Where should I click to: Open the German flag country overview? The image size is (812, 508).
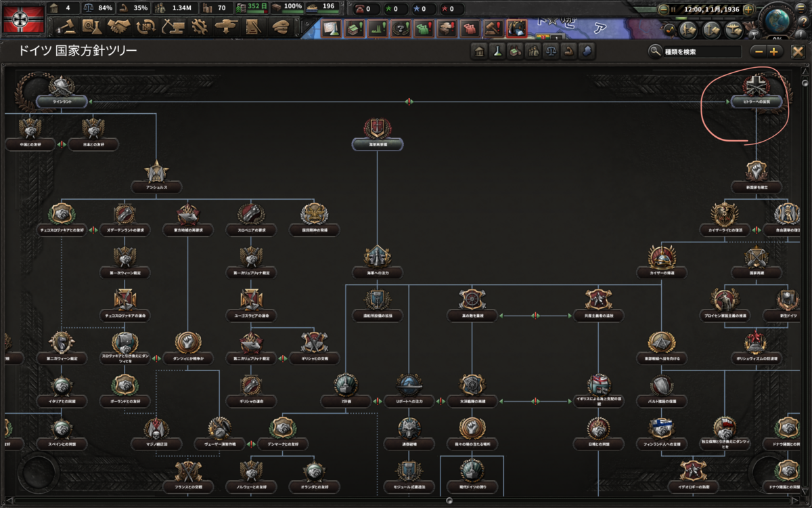tap(22, 19)
